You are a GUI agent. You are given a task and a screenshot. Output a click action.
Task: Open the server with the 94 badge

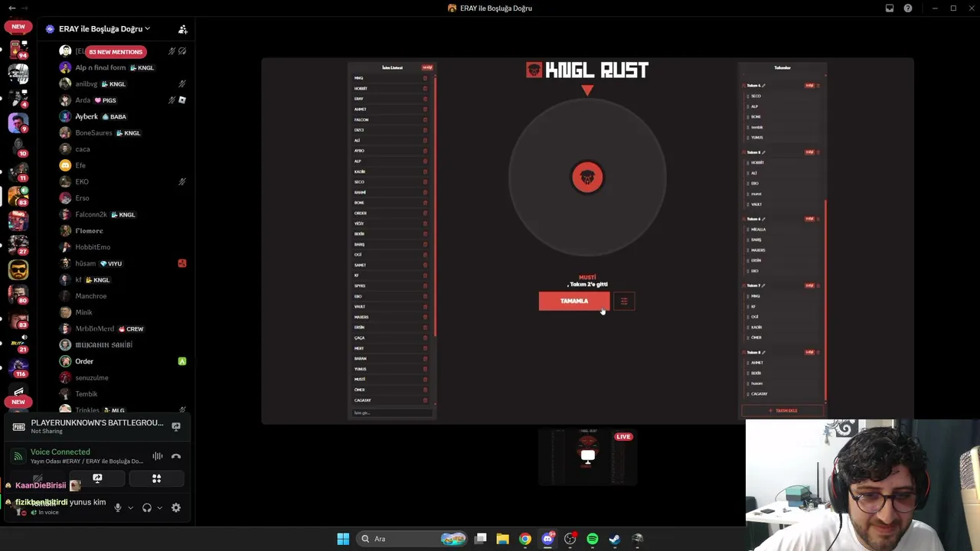click(18, 50)
